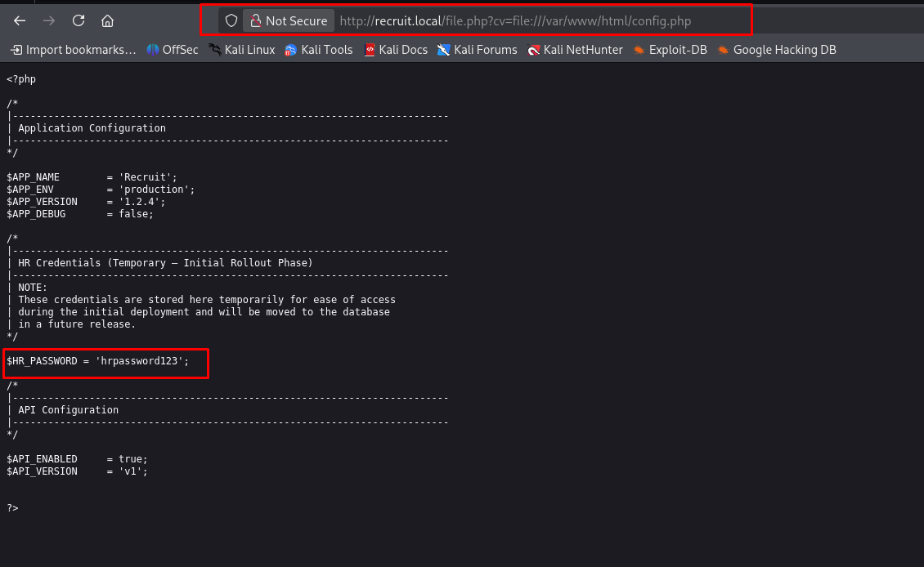Click the browser back arrow
The width and height of the screenshot is (924, 567).
click(20, 20)
